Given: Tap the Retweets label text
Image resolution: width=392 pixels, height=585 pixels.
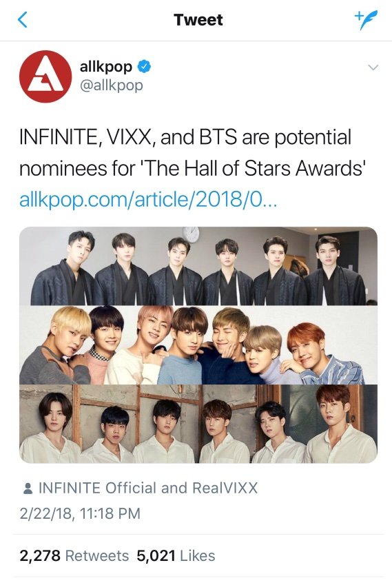Looking at the screenshot, I should [97, 555].
